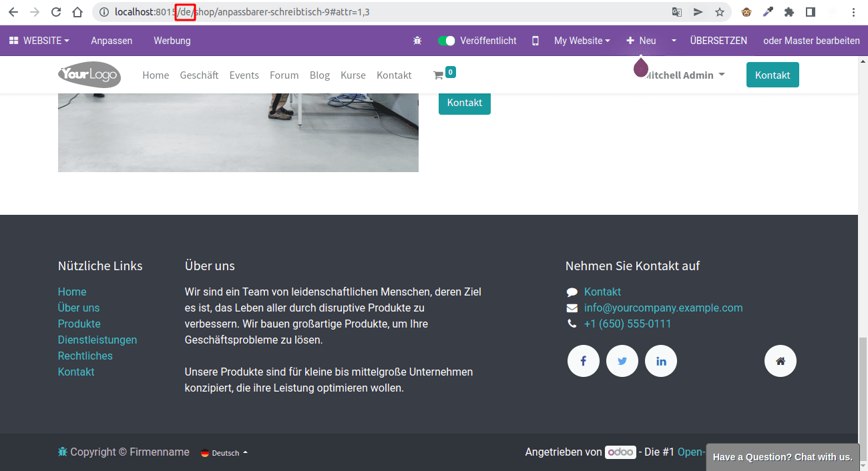This screenshot has width=868, height=471.
Task: View site information icon in address bar
Action: point(103,12)
